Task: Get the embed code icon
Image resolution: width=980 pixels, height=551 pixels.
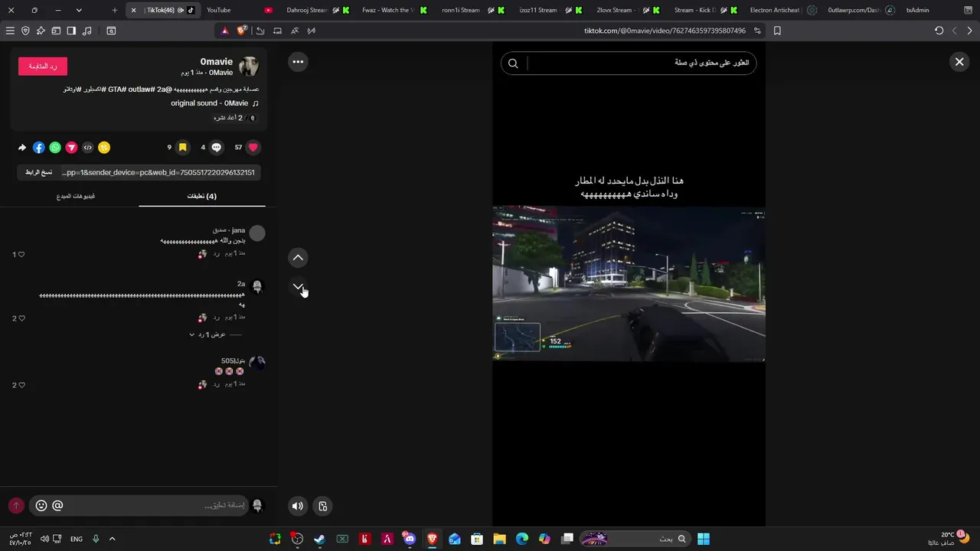Action: (x=88, y=148)
